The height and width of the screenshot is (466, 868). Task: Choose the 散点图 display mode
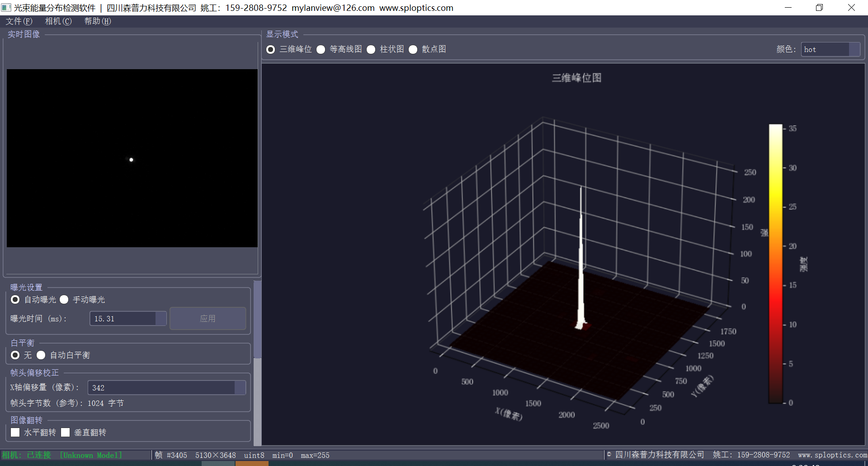(413, 50)
